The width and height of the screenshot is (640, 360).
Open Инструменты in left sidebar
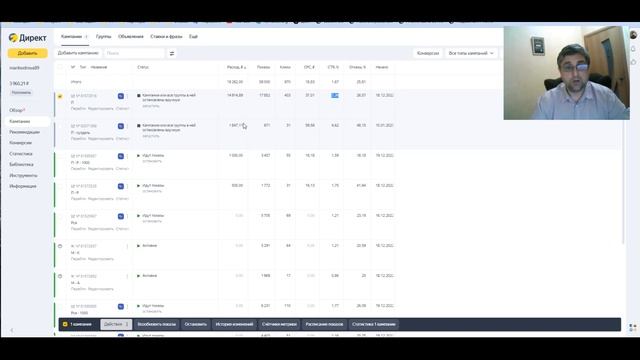click(23, 176)
